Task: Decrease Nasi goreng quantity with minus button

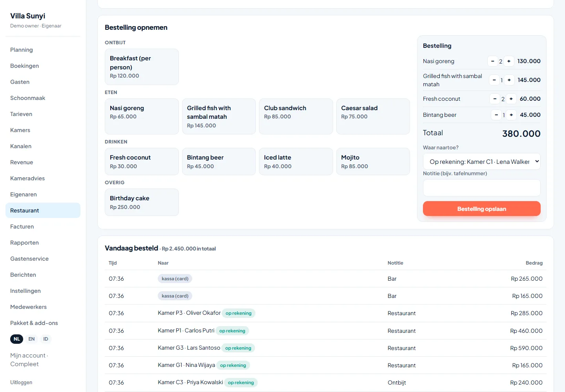Action: [x=493, y=61]
